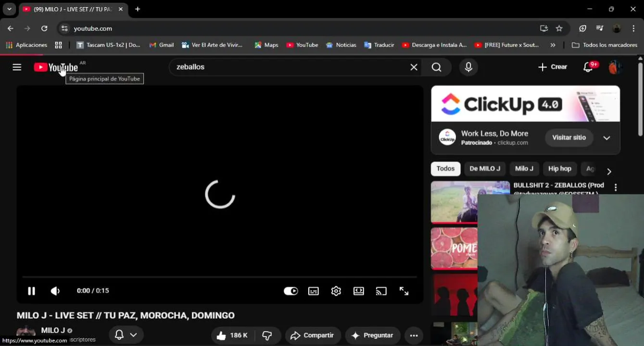Viewport: 644px width, 346px height.
Task: Cast the video to a device
Action: [381, 291]
